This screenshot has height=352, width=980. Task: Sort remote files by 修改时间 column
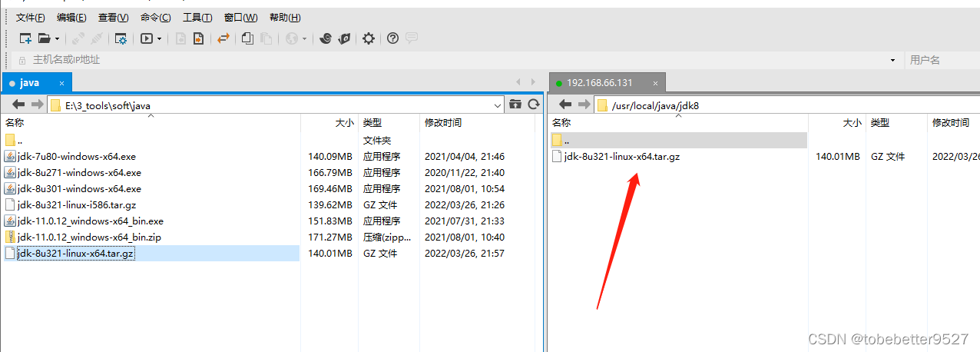(953, 122)
